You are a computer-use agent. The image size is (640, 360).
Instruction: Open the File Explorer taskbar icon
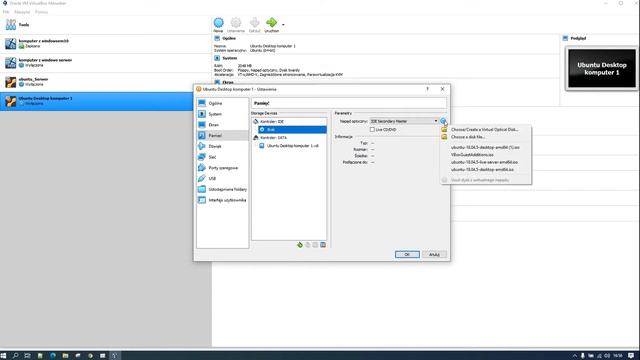click(x=65, y=356)
